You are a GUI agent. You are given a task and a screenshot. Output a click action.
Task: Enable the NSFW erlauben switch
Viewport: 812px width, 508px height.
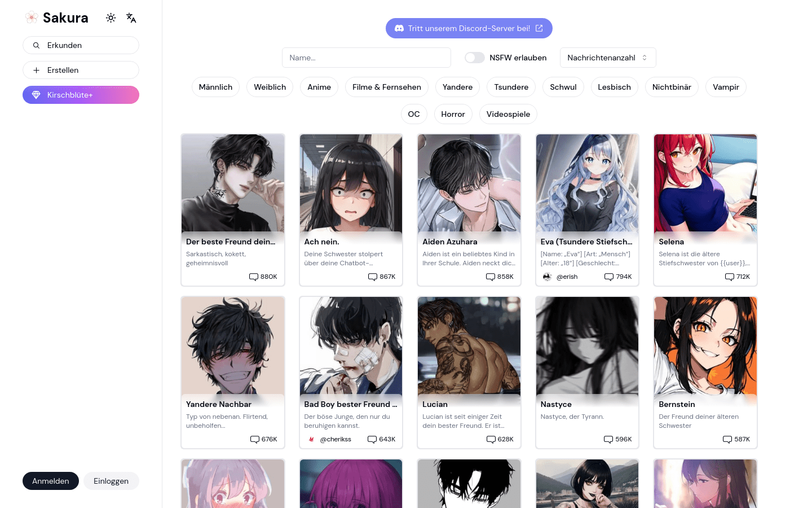[x=474, y=58]
